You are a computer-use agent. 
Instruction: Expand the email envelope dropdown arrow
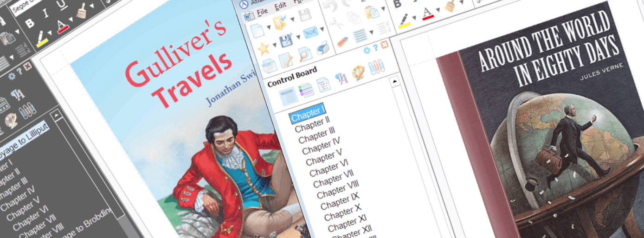click(x=322, y=29)
